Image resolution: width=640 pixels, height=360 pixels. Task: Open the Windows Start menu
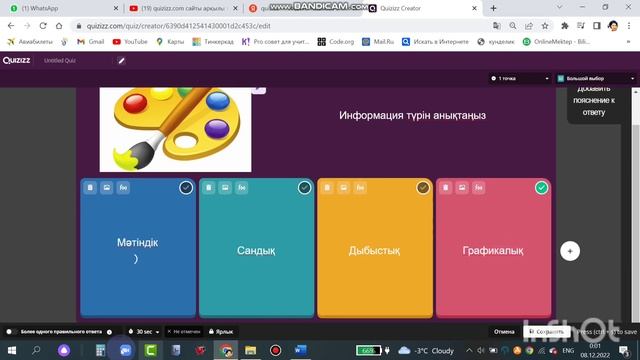pos(12,350)
